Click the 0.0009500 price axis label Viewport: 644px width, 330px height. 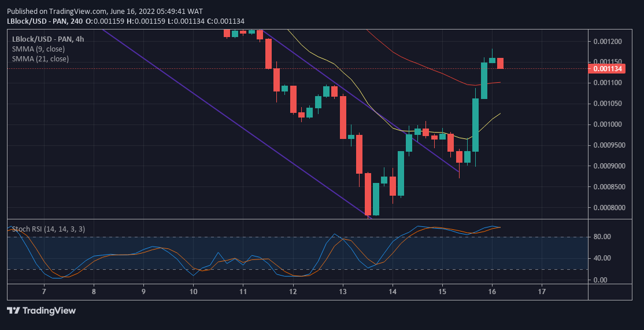click(609, 145)
